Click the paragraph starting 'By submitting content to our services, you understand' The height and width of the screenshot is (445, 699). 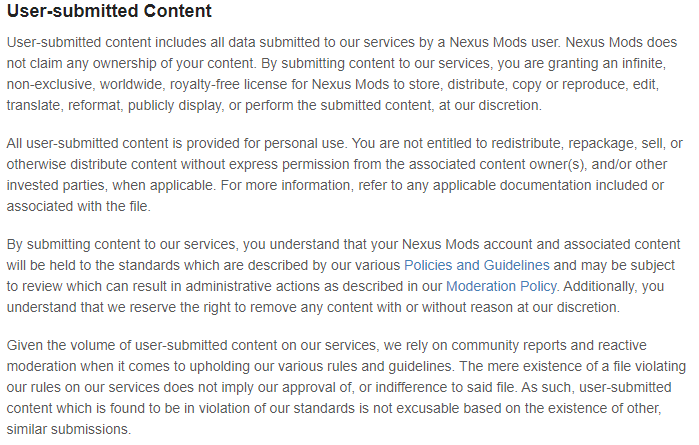343,276
